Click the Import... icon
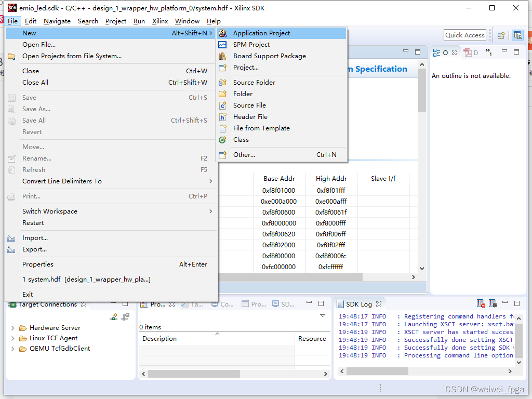Image resolution: width=532 pixels, height=399 pixels. pos(11,238)
